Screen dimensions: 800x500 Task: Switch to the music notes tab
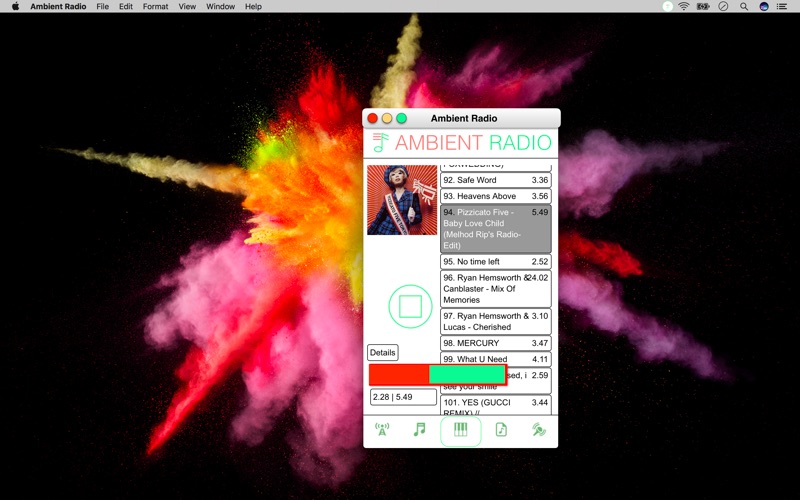419,430
